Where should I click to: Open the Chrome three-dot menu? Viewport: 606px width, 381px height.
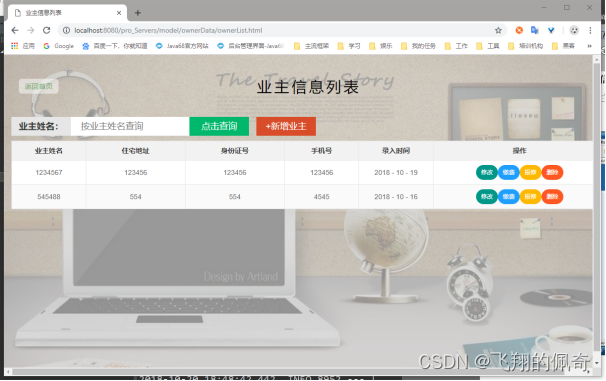pyautogui.click(x=590, y=30)
